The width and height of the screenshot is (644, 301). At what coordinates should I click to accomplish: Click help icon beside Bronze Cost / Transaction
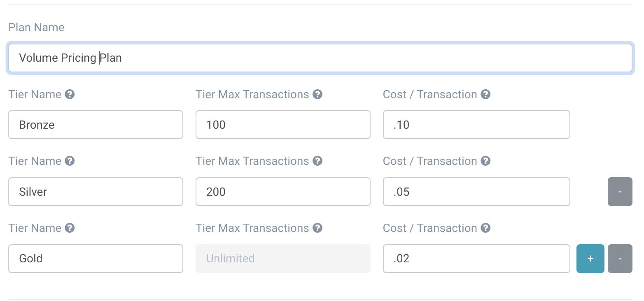485,95
